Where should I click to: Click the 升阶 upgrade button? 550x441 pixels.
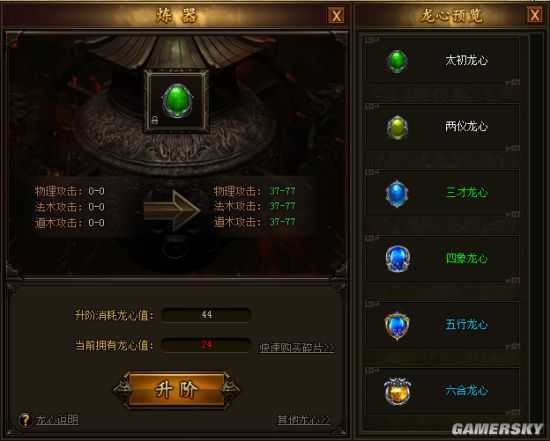point(177,390)
